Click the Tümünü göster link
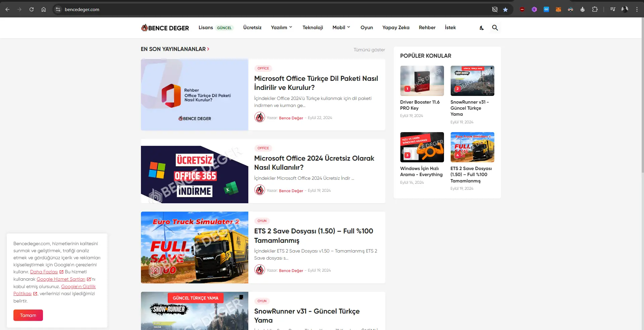This screenshot has width=644, height=330. point(369,50)
